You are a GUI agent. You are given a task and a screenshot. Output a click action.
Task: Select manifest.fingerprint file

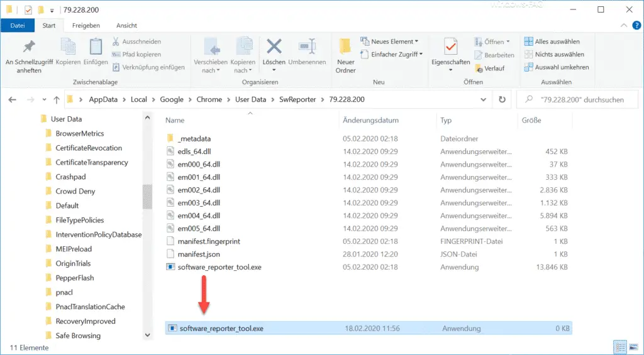click(209, 241)
